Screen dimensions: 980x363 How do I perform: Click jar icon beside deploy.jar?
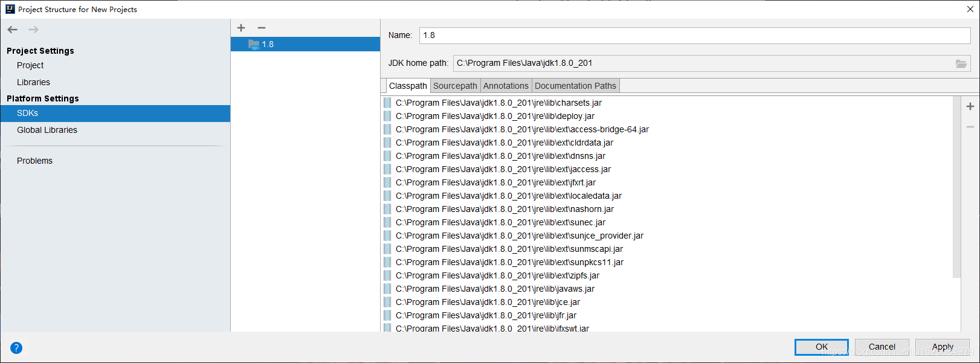(387, 116)
